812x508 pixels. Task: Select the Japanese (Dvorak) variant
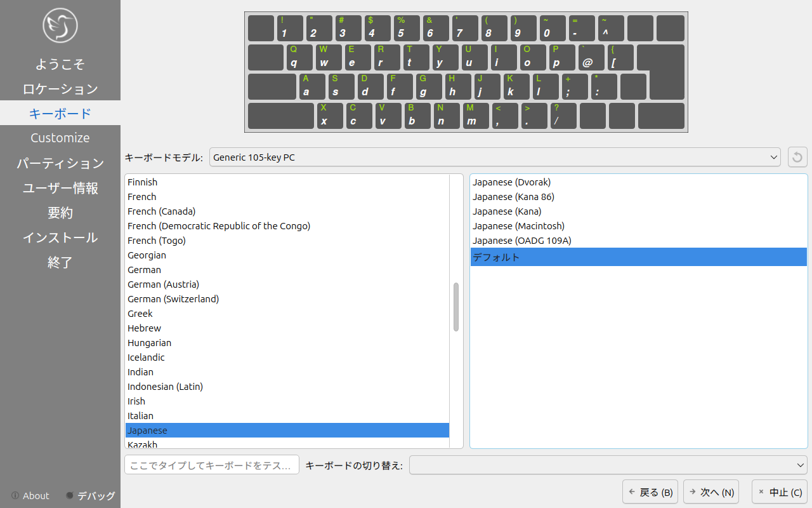638,182
